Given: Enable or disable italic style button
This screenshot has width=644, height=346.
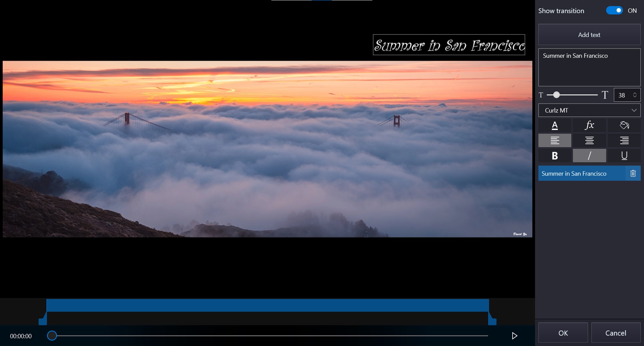Looking at the screenshot, I should click(x=589, y=155).
